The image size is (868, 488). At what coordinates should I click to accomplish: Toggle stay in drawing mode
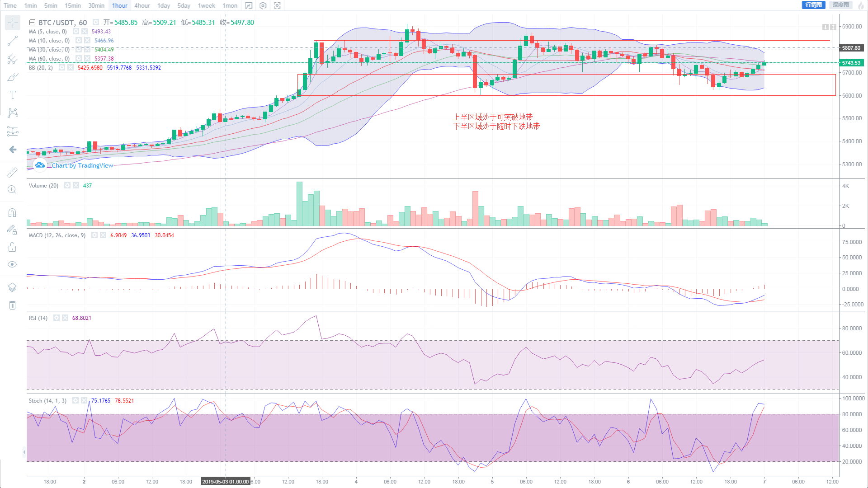tap(12, 230)
